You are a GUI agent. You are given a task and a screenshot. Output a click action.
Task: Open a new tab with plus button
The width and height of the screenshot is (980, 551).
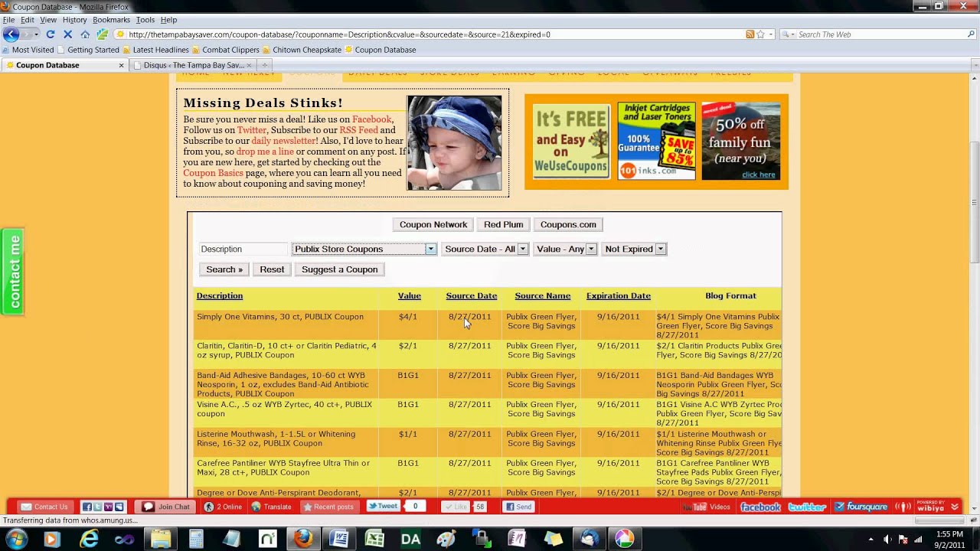click(265, 65)
